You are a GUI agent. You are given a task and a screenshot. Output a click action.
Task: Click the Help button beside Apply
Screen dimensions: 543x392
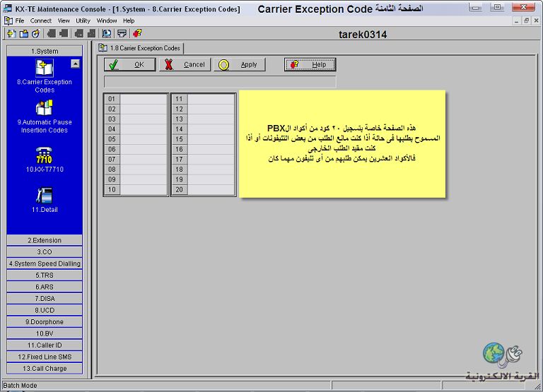[310, 65]
